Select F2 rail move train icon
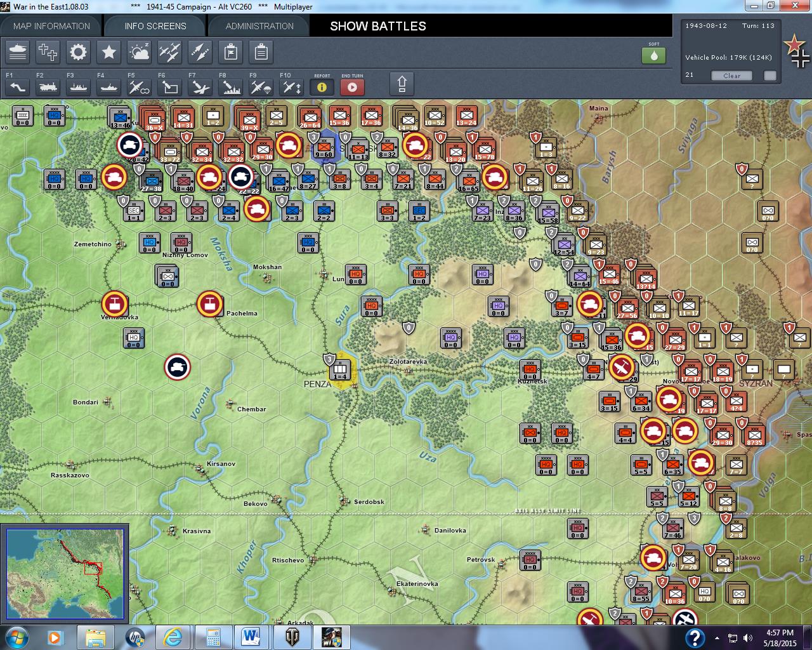Screen dimensions: 812x650 coord(48,86)
